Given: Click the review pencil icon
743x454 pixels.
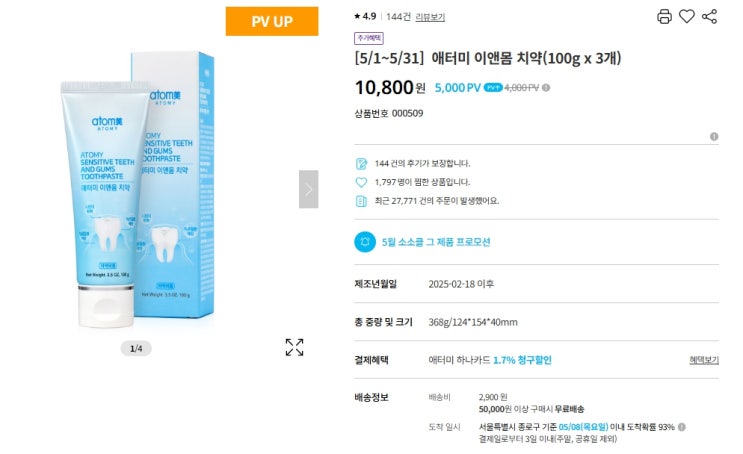Looking at the screenshot, I should tap(362, 163).
